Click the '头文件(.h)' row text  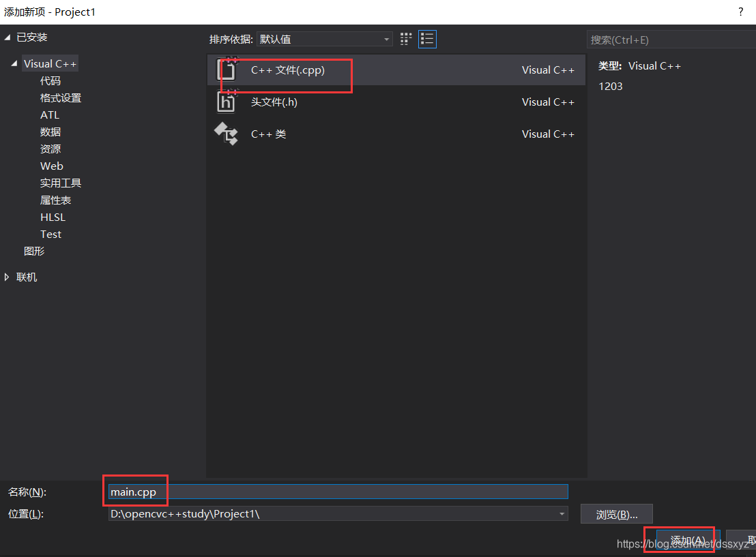(x=274, y=102)
